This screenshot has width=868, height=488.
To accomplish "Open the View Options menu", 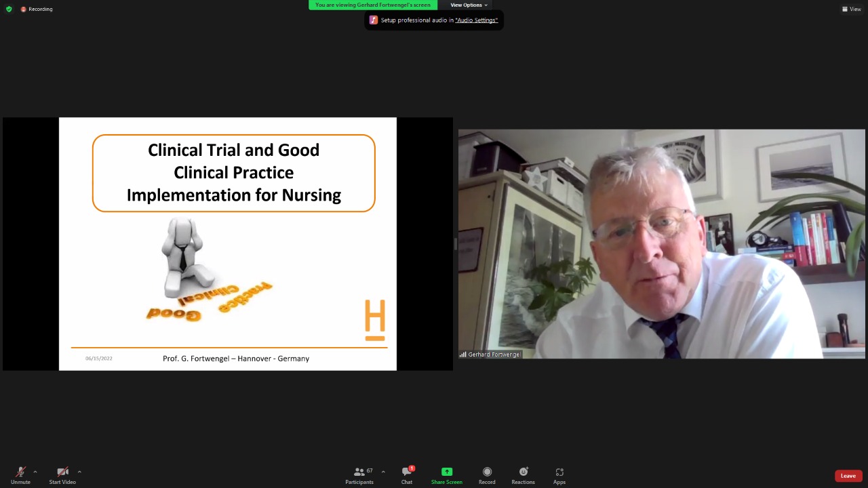I will coord(469,5).
